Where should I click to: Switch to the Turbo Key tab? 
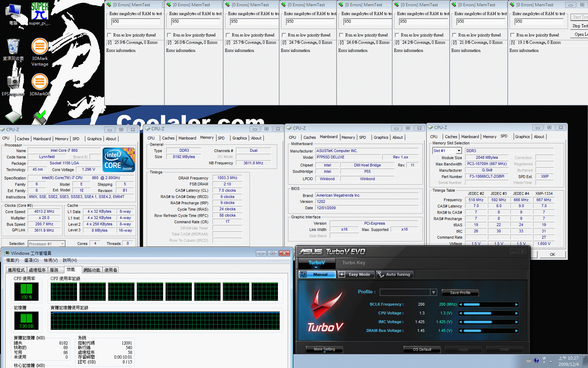point(353,263)
